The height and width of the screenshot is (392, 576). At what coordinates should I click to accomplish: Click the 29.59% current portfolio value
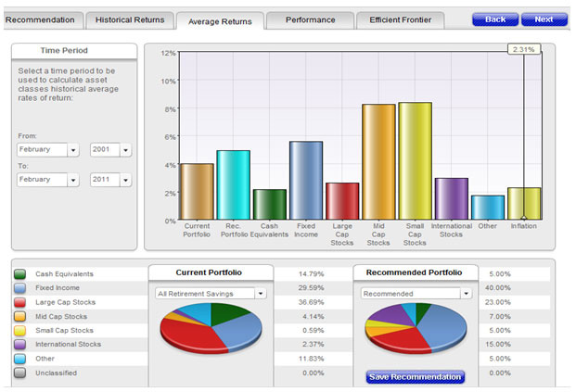(x=311, y=288)
